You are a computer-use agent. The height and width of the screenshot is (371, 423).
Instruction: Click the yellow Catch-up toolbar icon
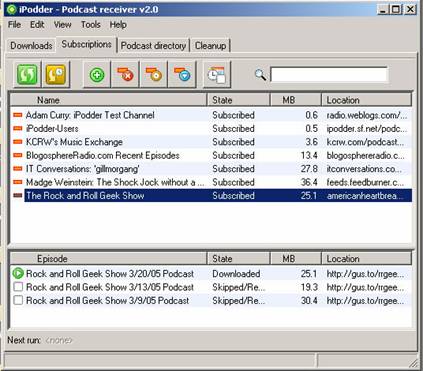tap(56, 74)
